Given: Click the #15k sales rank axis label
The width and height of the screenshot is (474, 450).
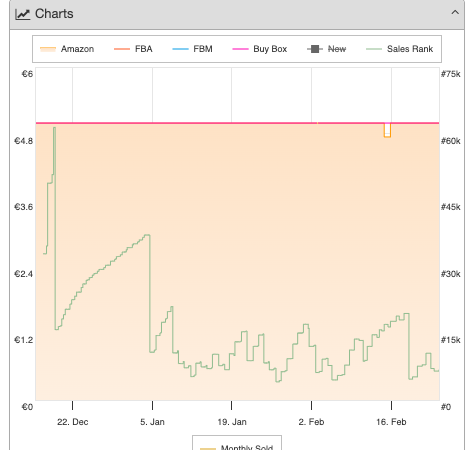Looking at the screenshot, I should point(451,340).
